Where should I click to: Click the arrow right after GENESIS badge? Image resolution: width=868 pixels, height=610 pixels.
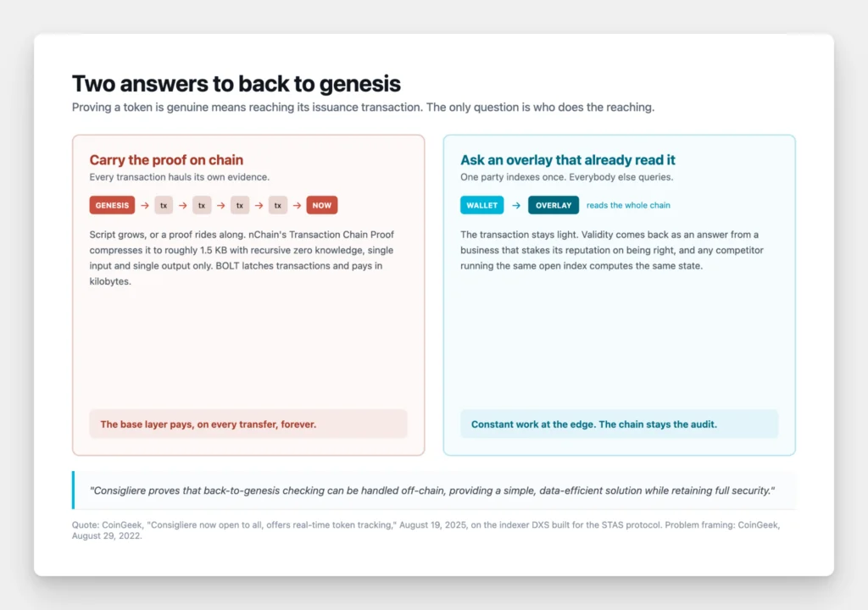(144, 205)
